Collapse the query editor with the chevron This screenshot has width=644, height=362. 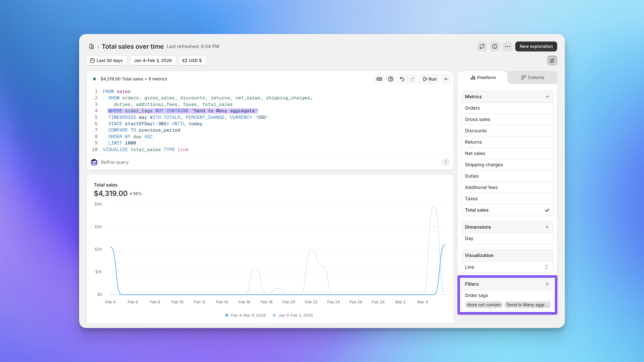pos(446,79)
